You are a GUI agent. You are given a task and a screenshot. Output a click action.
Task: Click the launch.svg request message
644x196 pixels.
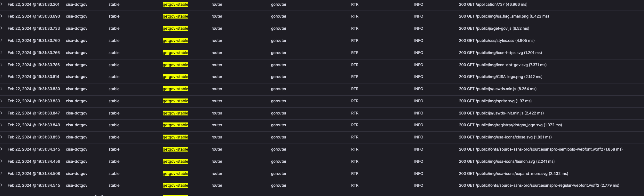(507, 161)
